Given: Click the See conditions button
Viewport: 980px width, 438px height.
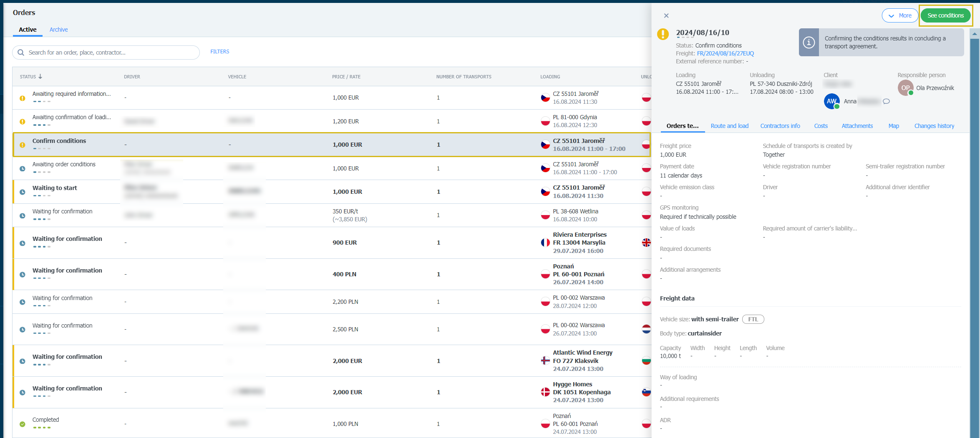Looking at the screenshot, I should [945, 15].
